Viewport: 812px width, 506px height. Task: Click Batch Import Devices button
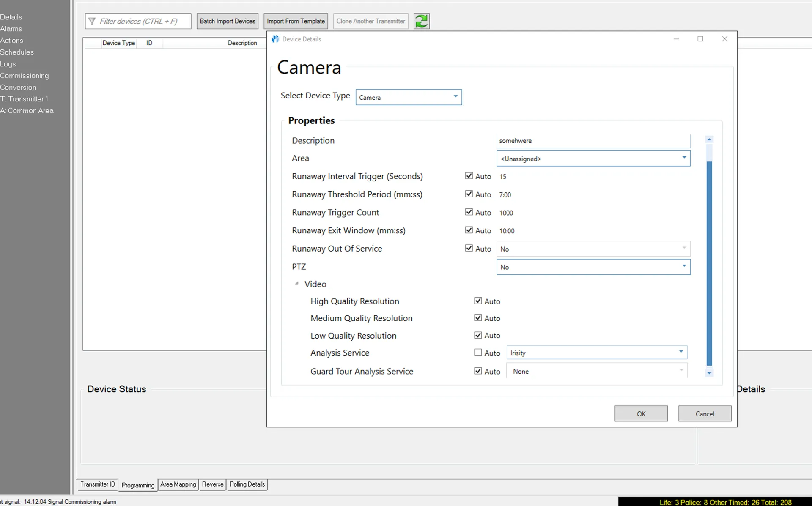tap(228, 21)
